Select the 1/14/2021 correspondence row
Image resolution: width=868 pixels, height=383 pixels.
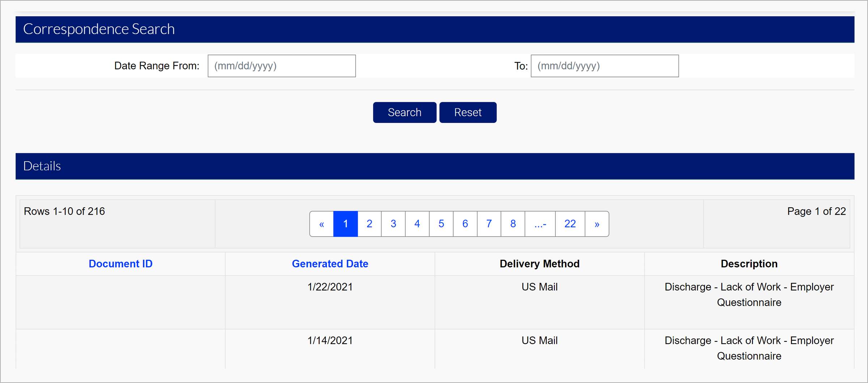[330, 340]
